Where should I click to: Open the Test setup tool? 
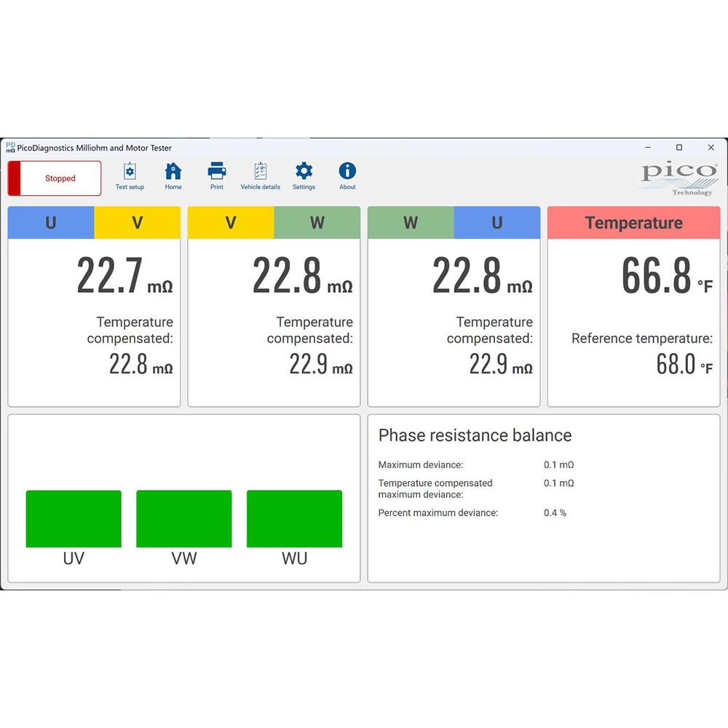130,176
